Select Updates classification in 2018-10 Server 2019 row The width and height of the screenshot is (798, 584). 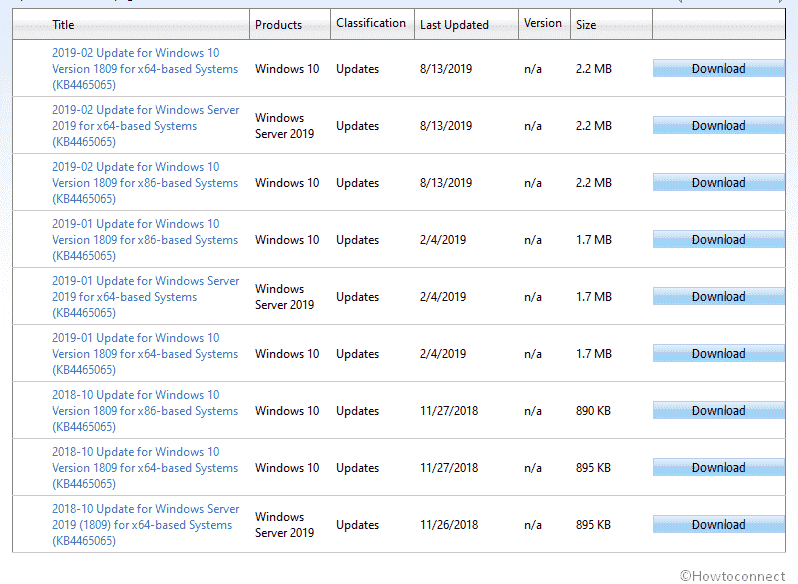click(x=357, y=524)
